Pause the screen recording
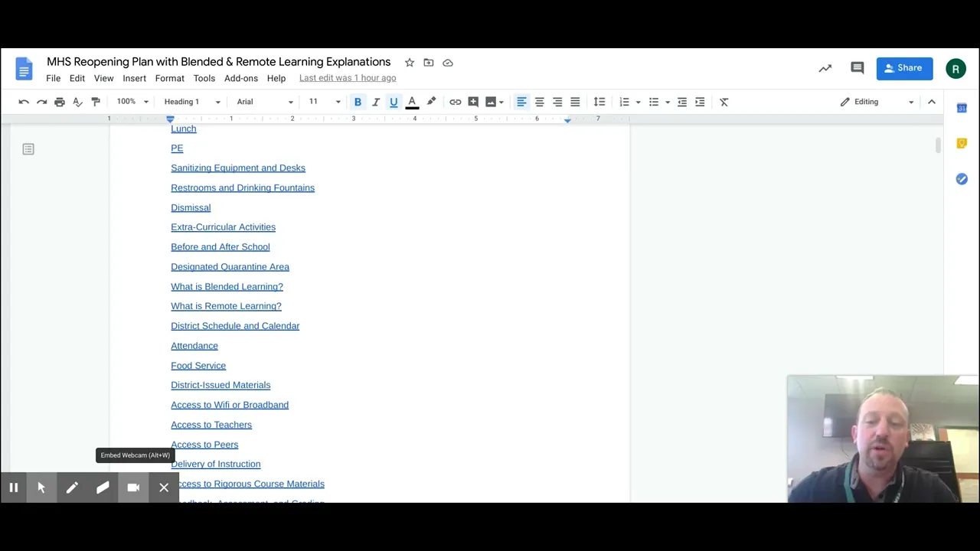The width and height of the screenshot is (980, 551). click(14, 487)
